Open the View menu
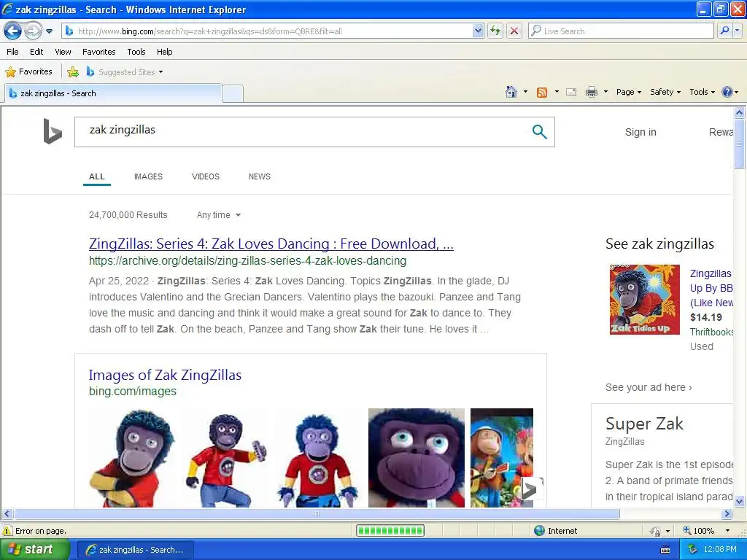This screenshot has width=747, height=560. [63, 52]
